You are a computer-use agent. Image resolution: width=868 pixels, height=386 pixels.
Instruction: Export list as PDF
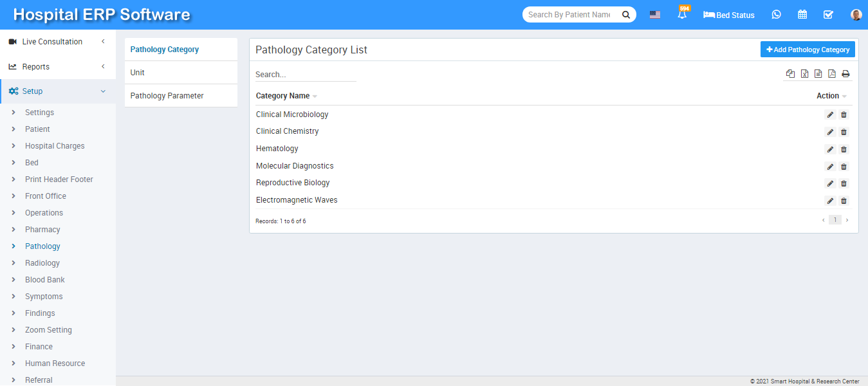point(832,74)
